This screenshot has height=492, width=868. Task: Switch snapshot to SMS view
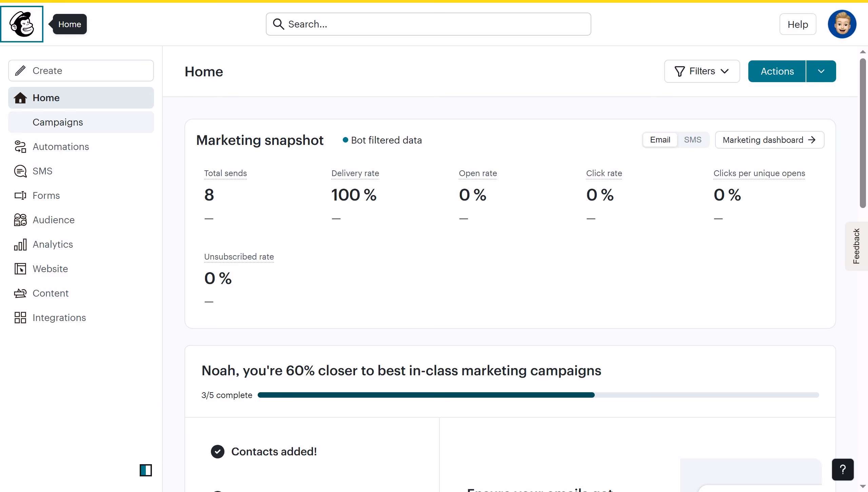click(693, 140)
